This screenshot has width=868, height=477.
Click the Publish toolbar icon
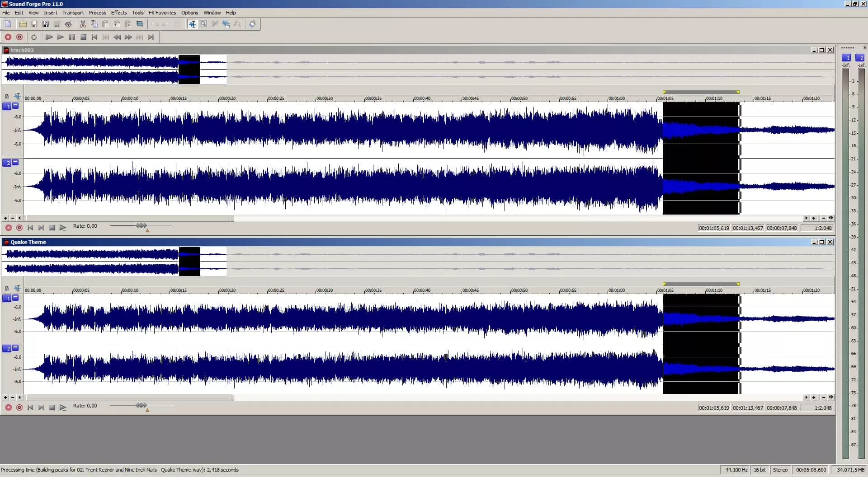(x=68, y=24)
